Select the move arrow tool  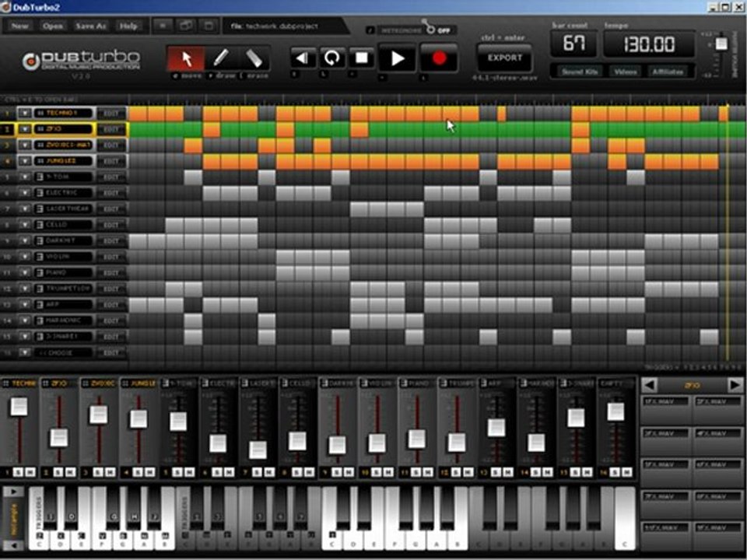(x=186, y=58)
